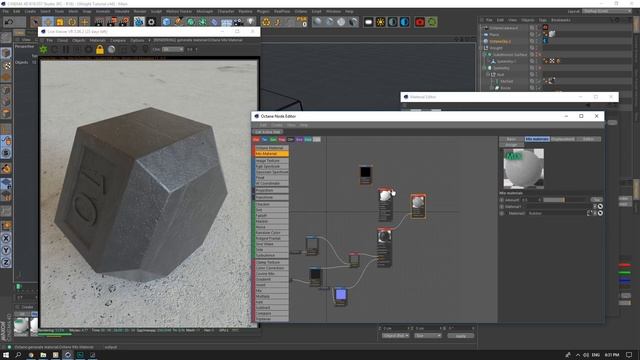The width and height of the screenshot is (640, 360).
Task: Click the Get Active Mat button
Action: [x=267, y=132]
